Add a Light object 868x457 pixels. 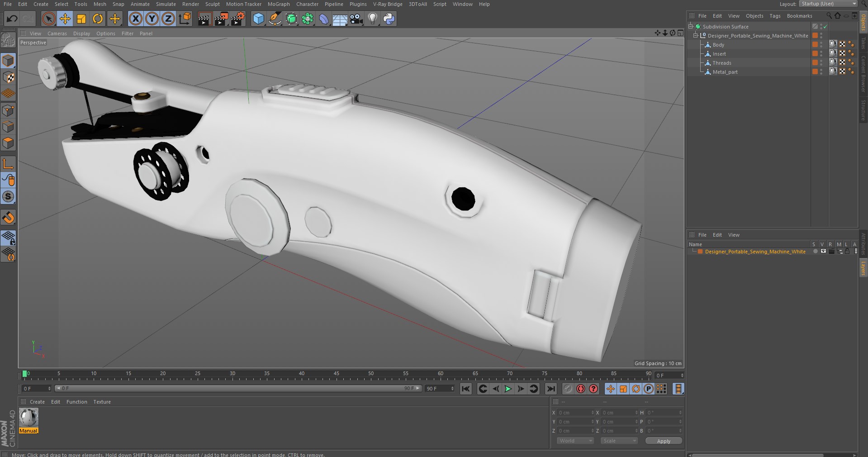tap(373, 19)
